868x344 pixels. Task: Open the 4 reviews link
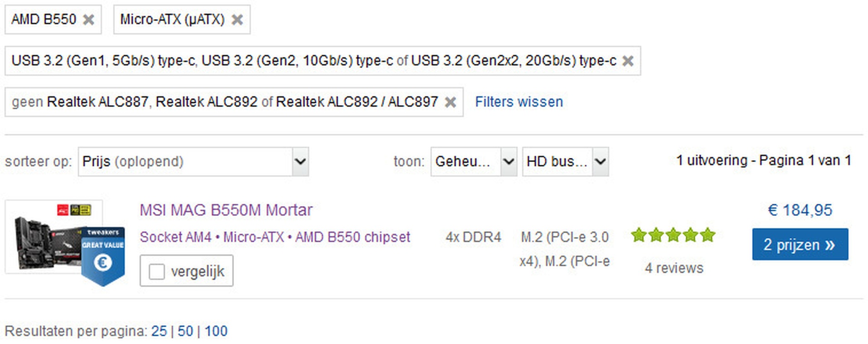tap(674, 268)
